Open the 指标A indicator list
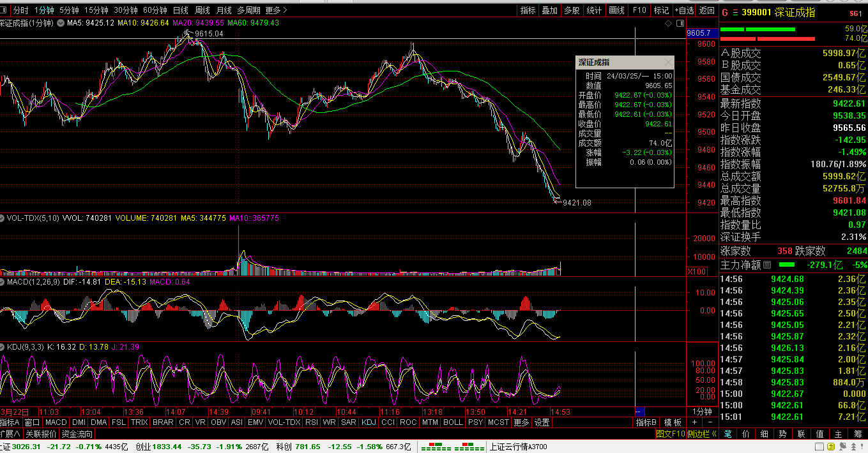The height and width of the screenshot is (453, 868). pyautogui.click(x=11, y=422)
